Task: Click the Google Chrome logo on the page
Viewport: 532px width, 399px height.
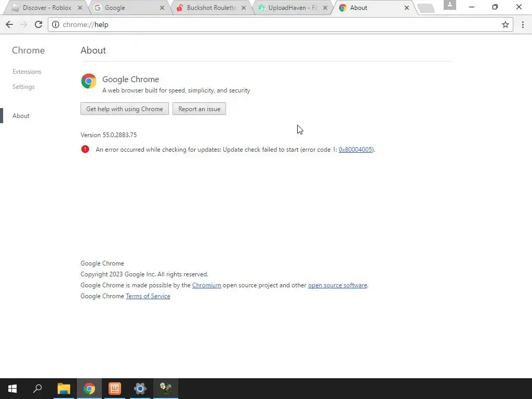Action: (88, 81)
